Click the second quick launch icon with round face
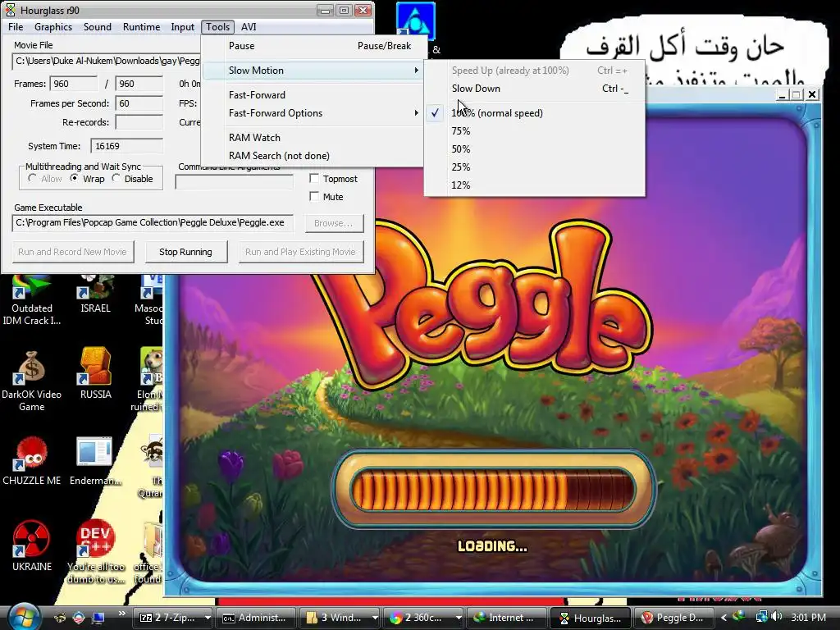 [x=79, y=618]
